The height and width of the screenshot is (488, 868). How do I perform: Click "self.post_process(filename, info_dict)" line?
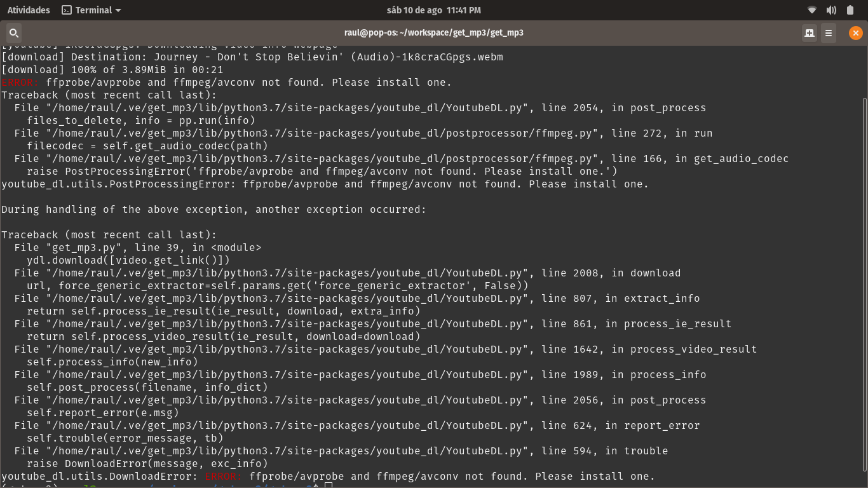point(147,388)
